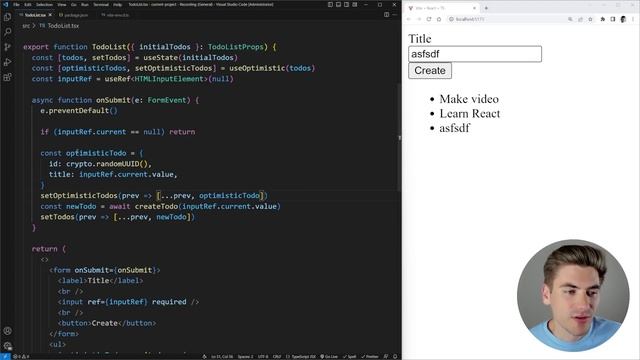Screen dimensions: 640x360
Task: Click the 'Make video' list item
Action: click(x=469, y=99)
